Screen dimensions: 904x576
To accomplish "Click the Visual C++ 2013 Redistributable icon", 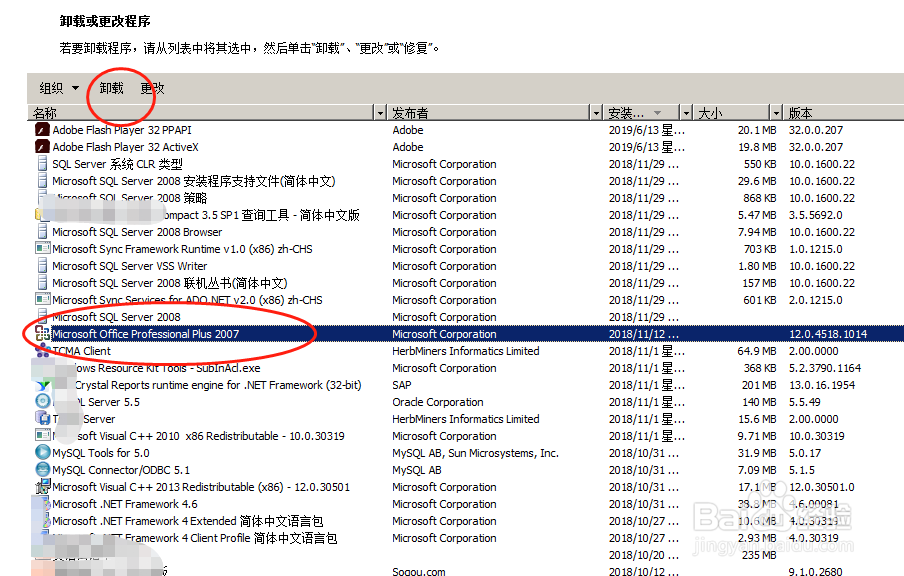I will (x=43, y=487).
